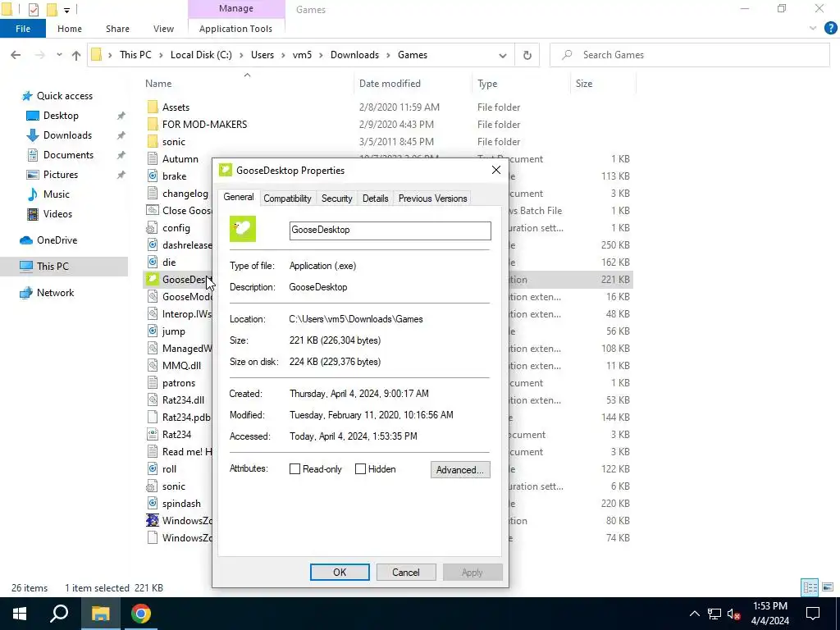Screen dimensions: 840x630
Task: Switch to the Details tab
Action: point(375,199)
